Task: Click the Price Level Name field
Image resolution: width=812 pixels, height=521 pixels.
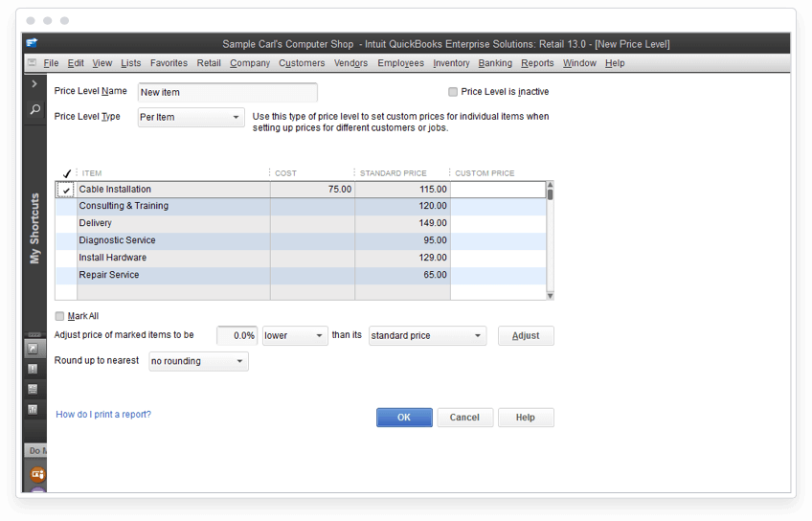Action: click(227, 92)
